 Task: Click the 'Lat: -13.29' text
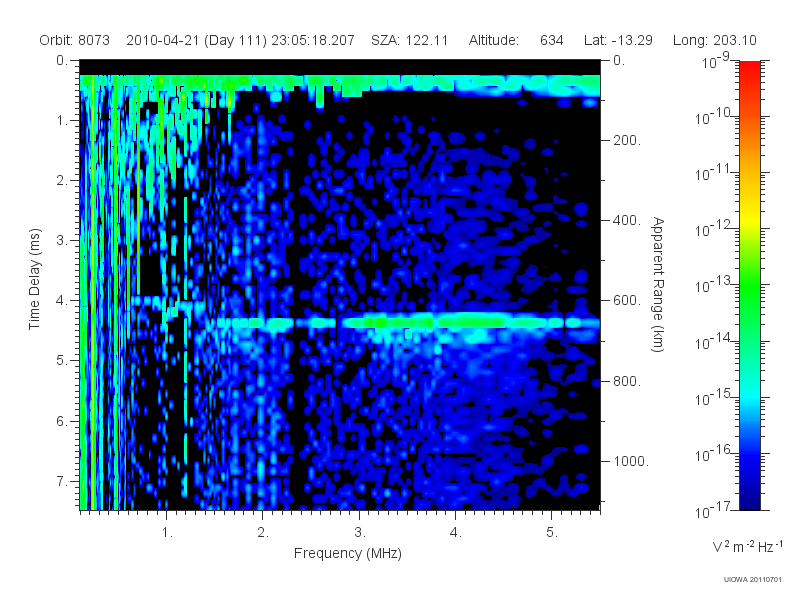pos(618,40)
